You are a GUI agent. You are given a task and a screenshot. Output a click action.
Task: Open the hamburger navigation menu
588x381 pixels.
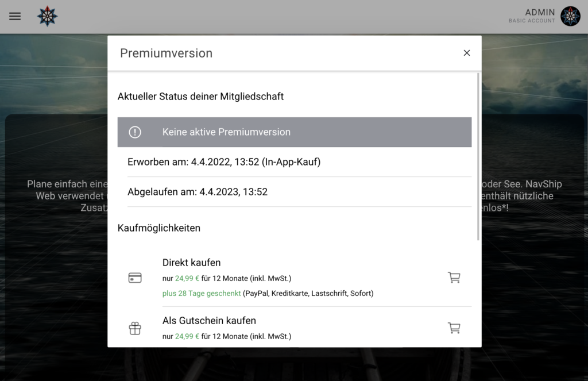click(14, 16)
